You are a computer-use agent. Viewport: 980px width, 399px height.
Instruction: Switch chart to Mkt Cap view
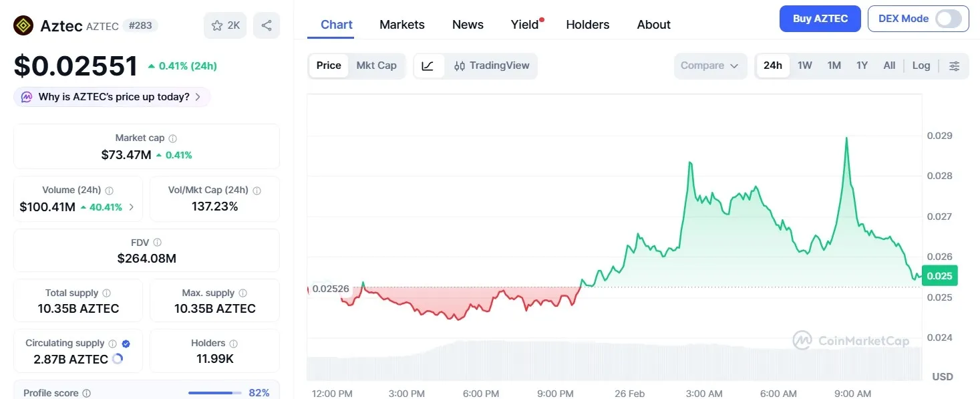coord(376,65)
